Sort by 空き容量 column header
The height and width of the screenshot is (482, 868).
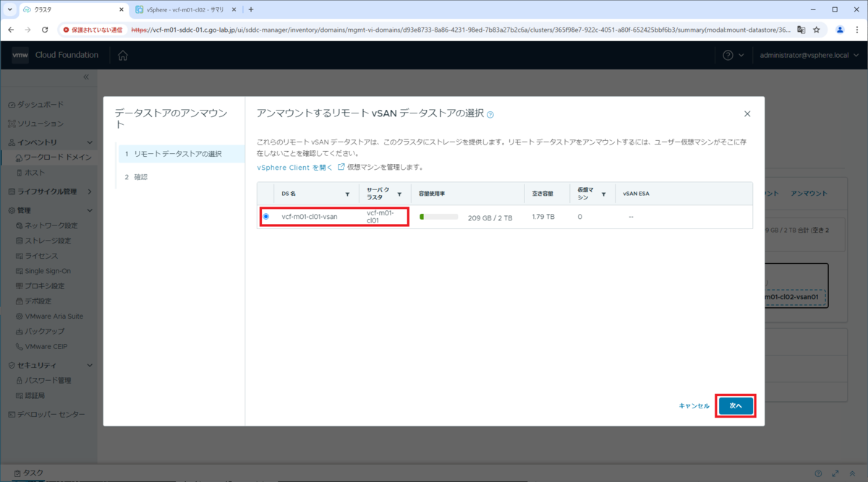click(542, 194)
